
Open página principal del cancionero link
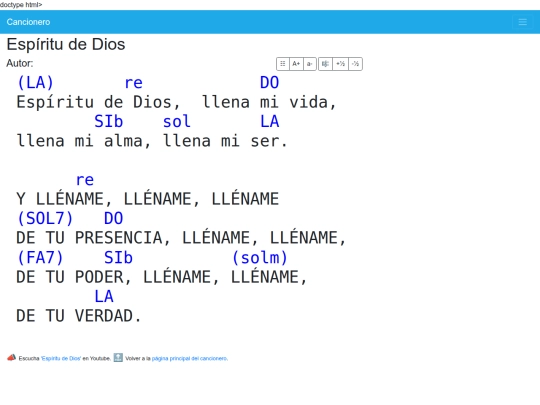coord(189,359)
